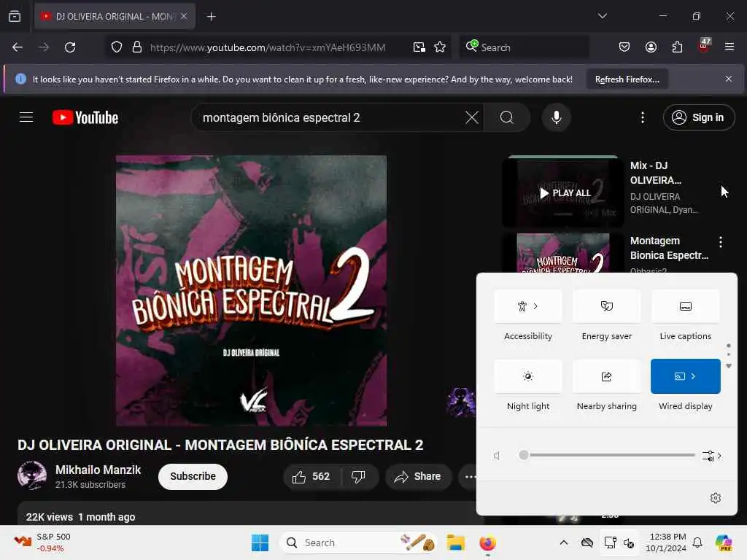Run the YouTube search with the magnifier button
This screenshot has width=747, height=560.
point(507,117)
